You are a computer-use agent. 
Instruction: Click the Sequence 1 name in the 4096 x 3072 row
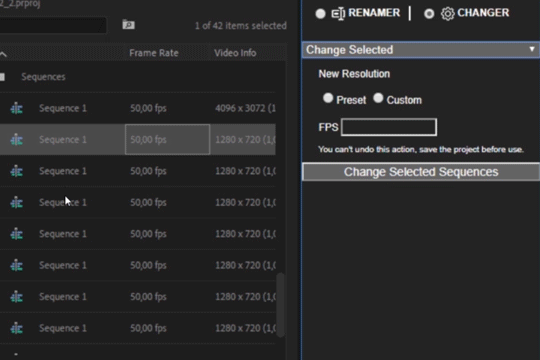click(63, 109)
